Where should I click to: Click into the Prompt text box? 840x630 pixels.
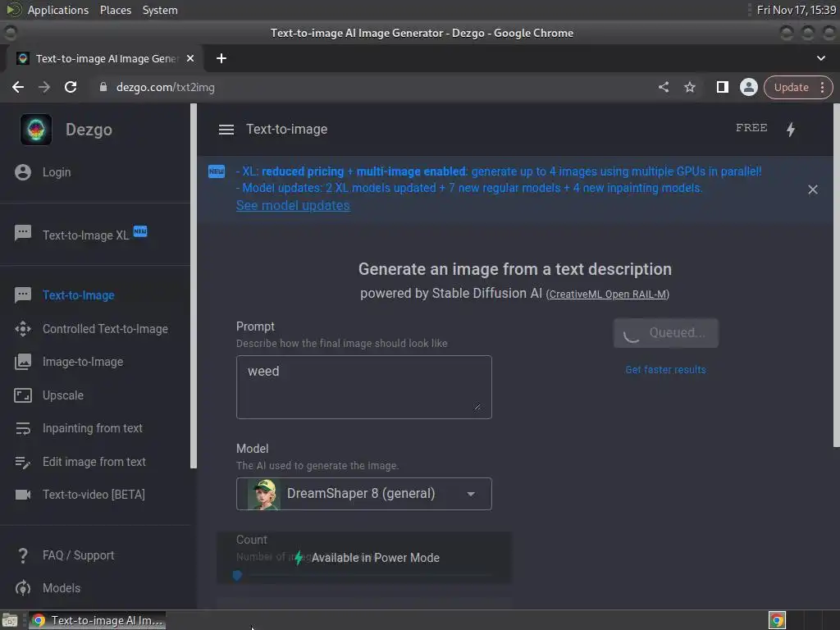pos(363,387)
